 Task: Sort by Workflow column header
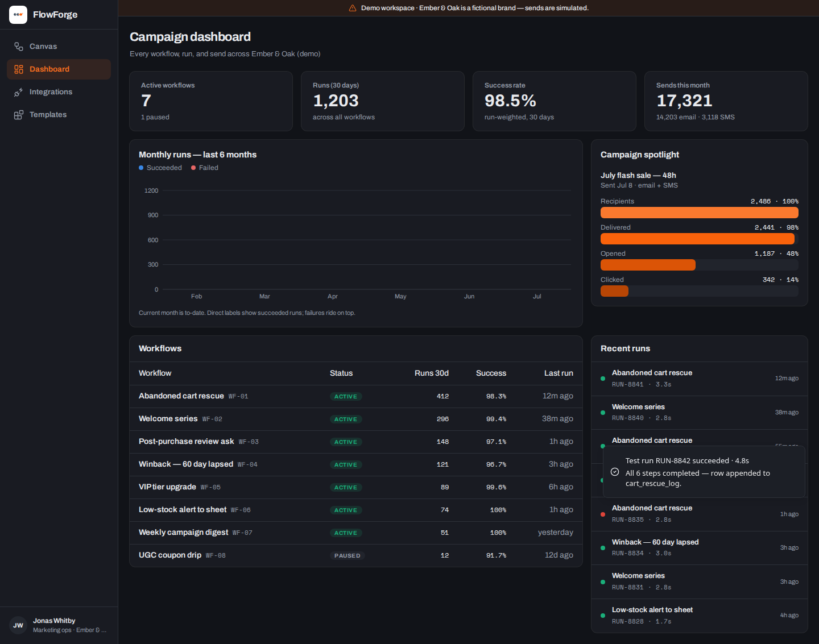pyautogui.click(x=155, y=373)
